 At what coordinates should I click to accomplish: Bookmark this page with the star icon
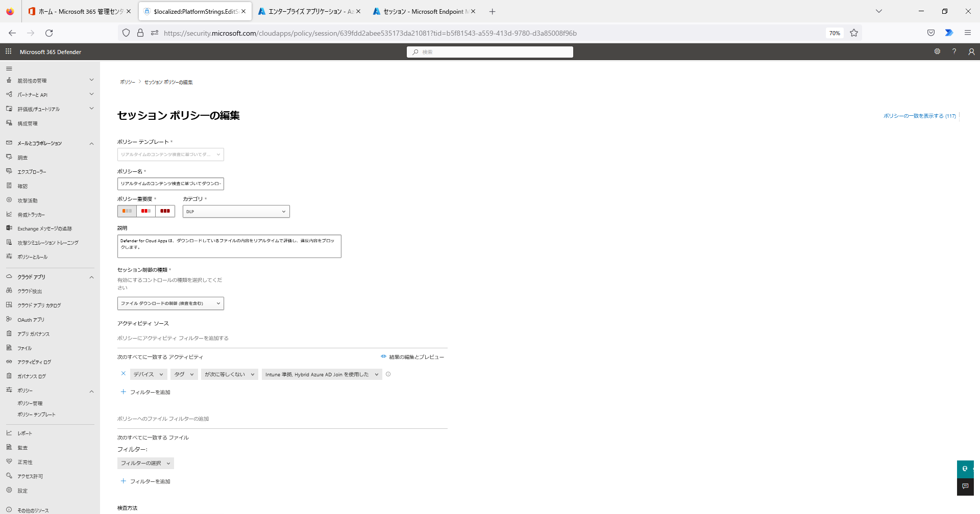tap(854, 33)
